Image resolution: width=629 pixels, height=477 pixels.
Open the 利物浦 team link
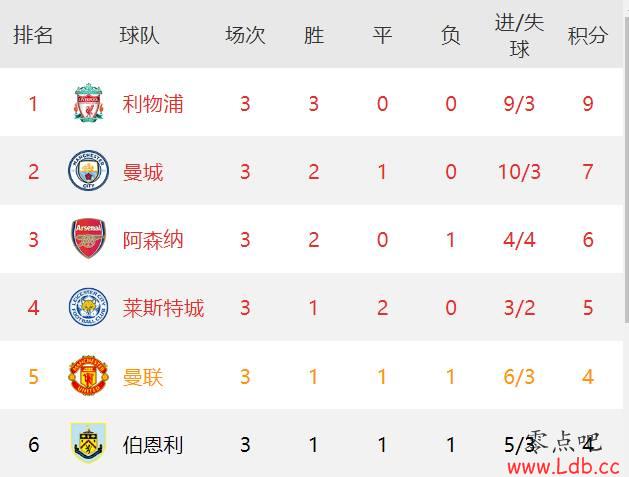pyautogui.click(x=153, y=104)
